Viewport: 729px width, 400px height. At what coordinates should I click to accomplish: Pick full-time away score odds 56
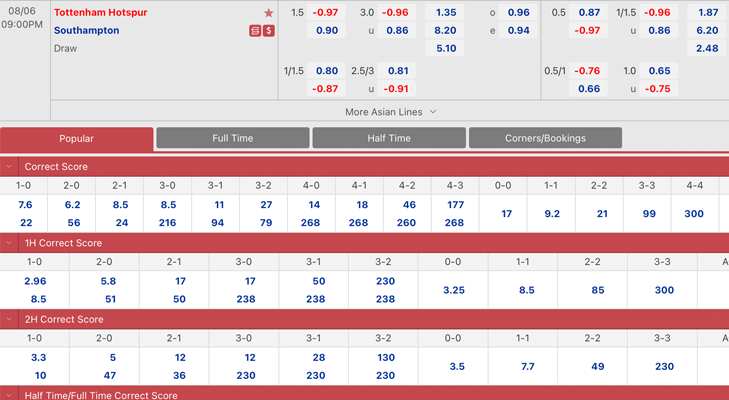click(73, 223)
